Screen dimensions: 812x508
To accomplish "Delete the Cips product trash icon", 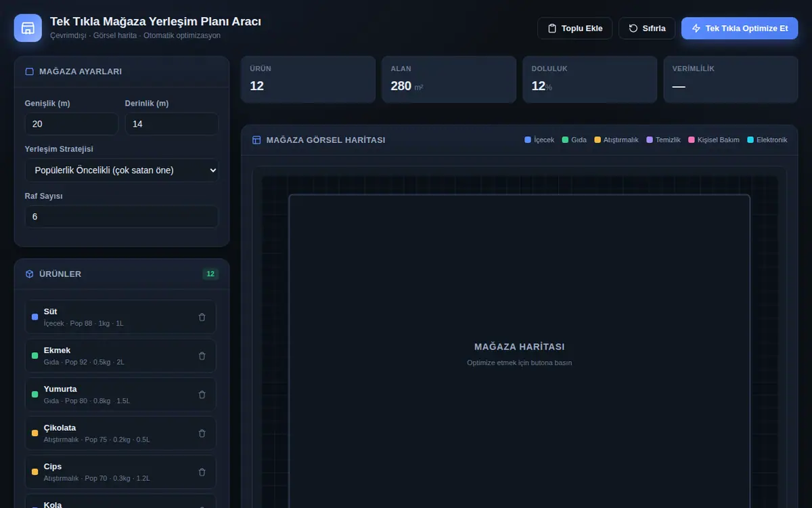I will click(202, 472).
